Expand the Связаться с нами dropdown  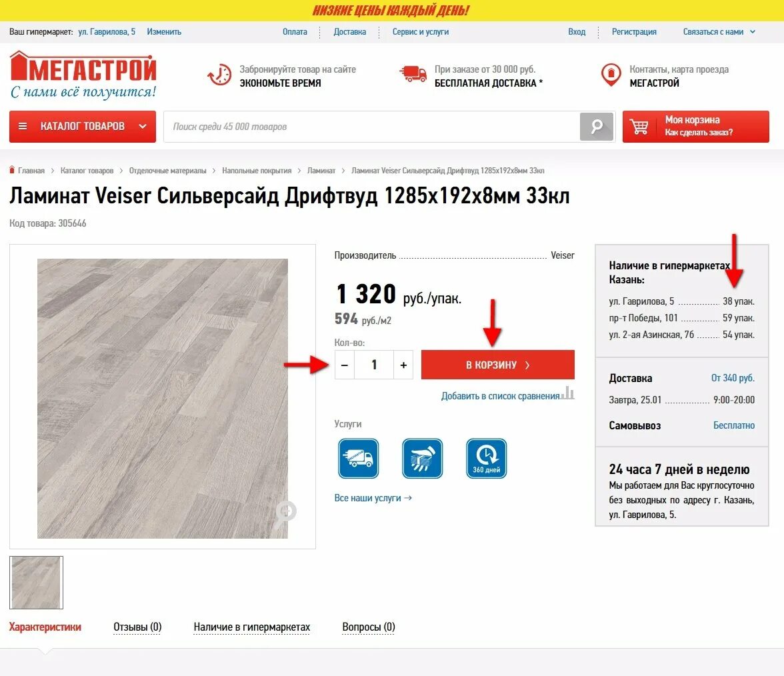[719, 32]
